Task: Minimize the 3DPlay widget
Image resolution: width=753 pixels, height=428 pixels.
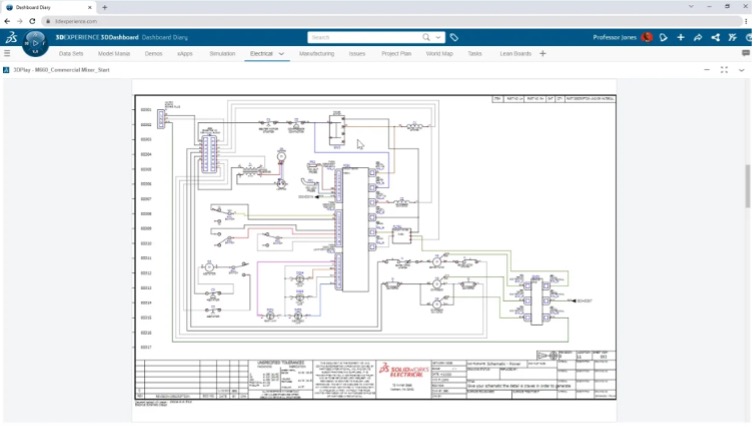Action: (x=707, y=70)
